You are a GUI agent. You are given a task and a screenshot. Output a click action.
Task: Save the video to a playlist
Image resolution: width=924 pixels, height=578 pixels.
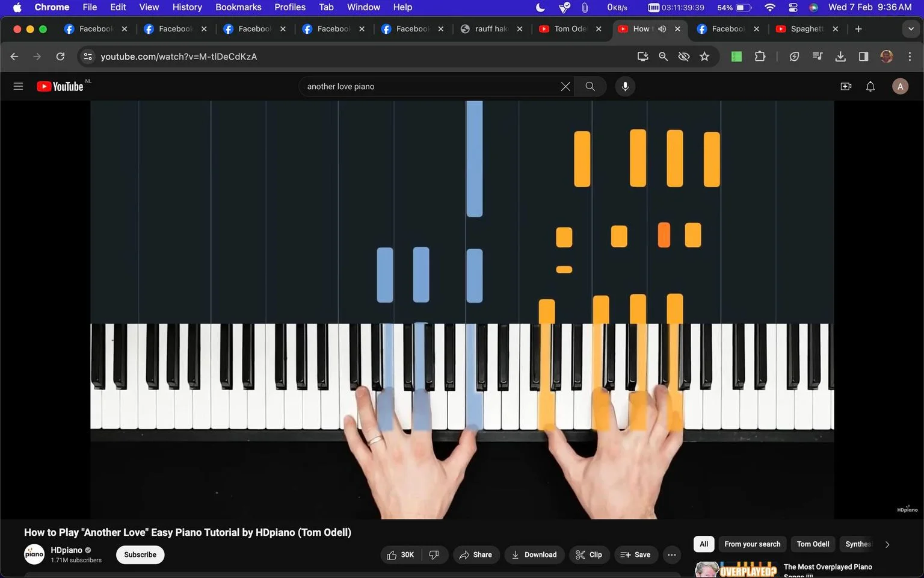click(636, 555)
